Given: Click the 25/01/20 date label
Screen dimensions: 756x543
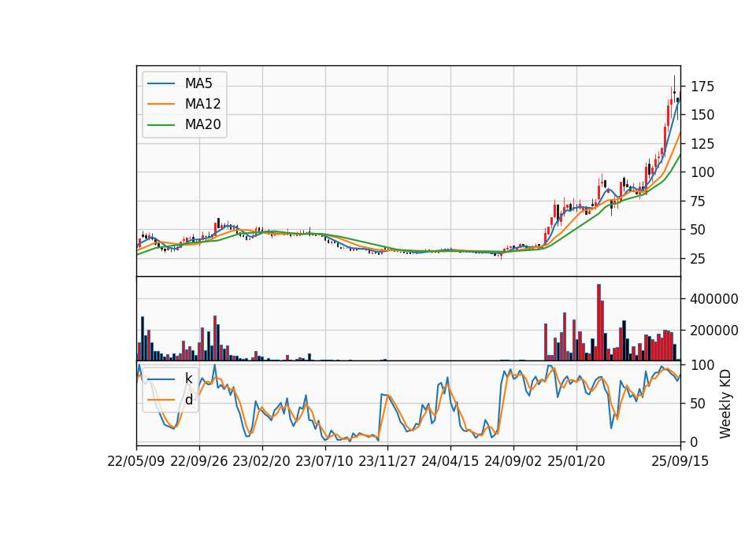Looking at the screenshot, I should click(x=576, y=461).
